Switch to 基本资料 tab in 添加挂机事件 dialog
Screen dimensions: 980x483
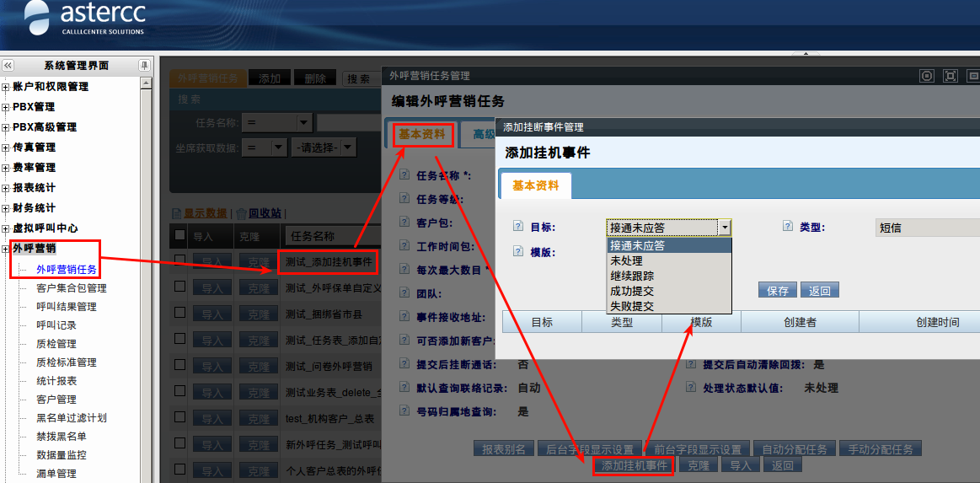click(x=535, y=185)
